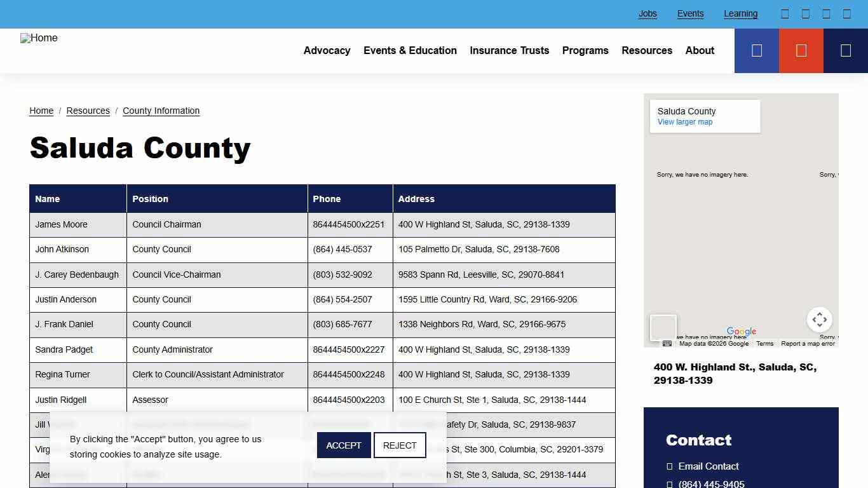
Task: Open the Resources navigation dropdown
Action: (647, 50)
